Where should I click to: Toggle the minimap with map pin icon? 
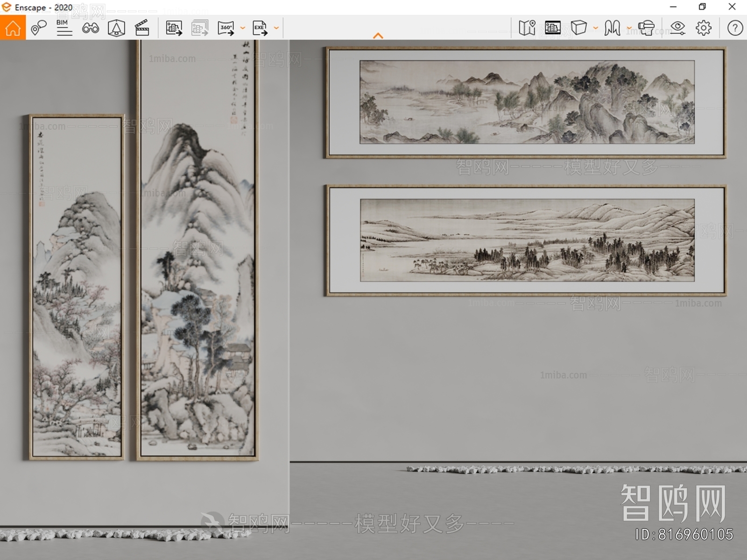click(527, 28)
